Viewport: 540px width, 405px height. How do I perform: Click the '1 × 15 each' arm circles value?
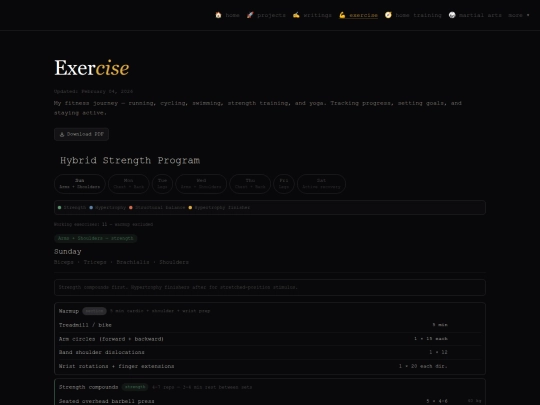click(431, 339)
